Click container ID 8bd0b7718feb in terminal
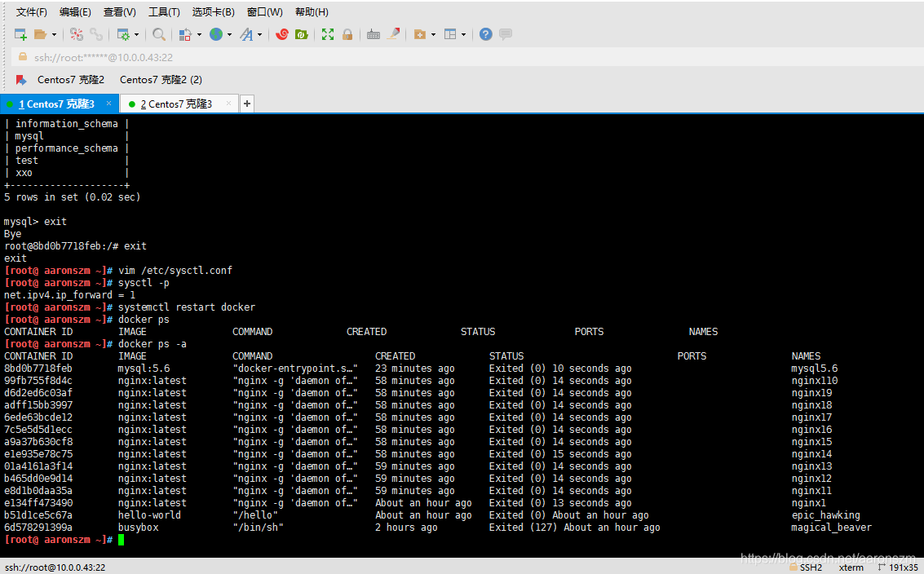 coord(38,369)
